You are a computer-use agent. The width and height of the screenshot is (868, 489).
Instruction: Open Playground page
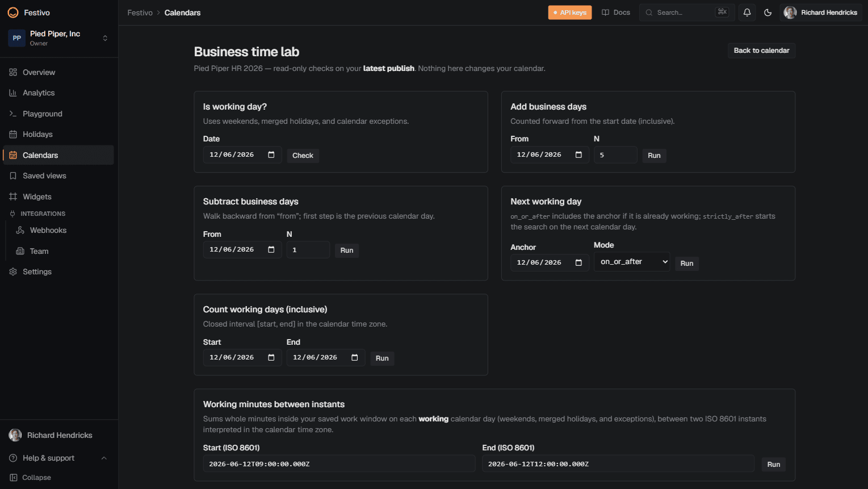coord(59,114)
